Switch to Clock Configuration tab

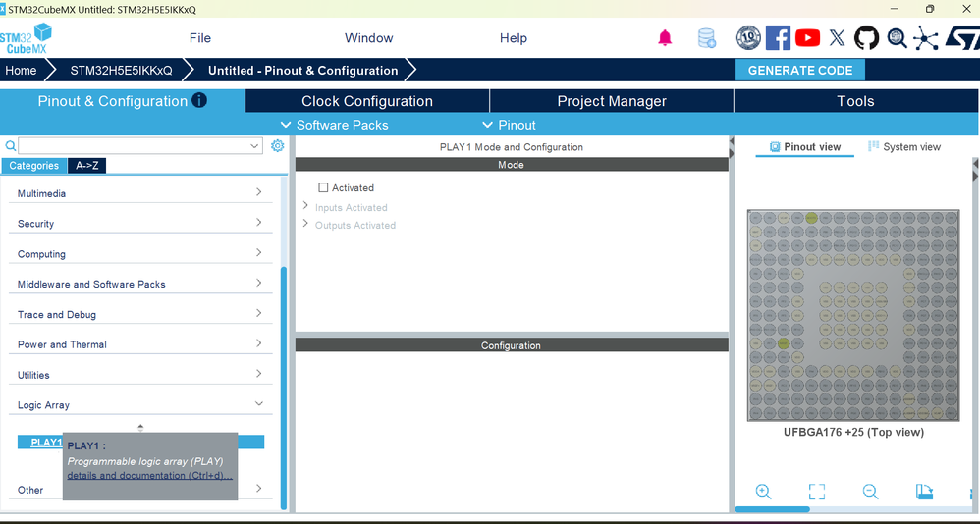(367, 101)
